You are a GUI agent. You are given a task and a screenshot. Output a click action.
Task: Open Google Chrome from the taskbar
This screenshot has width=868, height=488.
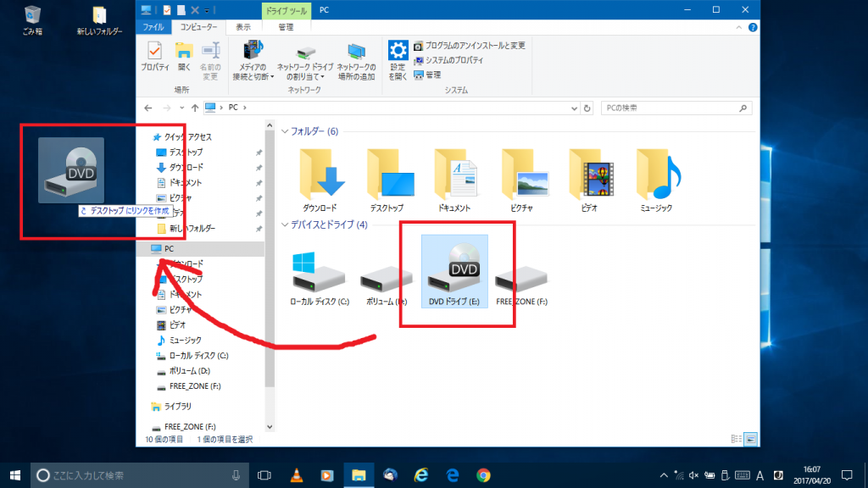point(483,474)
